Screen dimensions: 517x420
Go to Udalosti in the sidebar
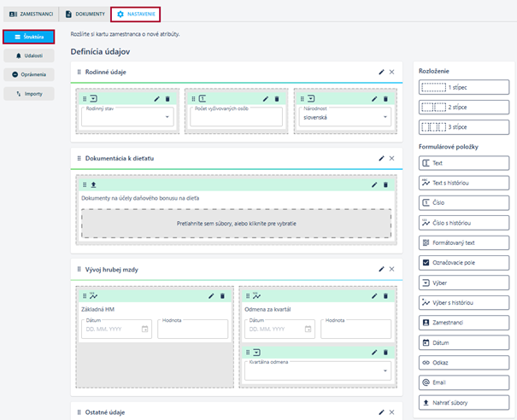[29, 55]
